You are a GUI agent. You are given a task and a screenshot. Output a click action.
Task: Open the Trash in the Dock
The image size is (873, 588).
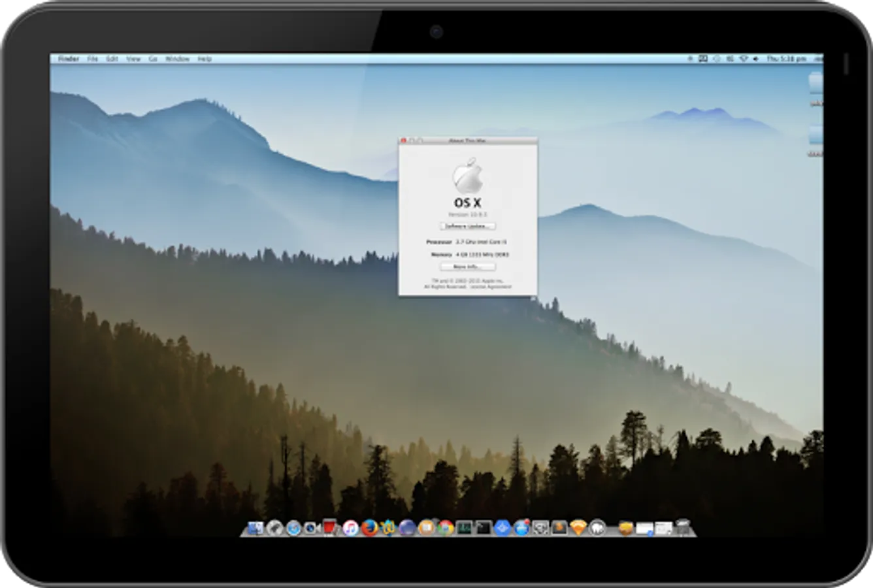684,527
